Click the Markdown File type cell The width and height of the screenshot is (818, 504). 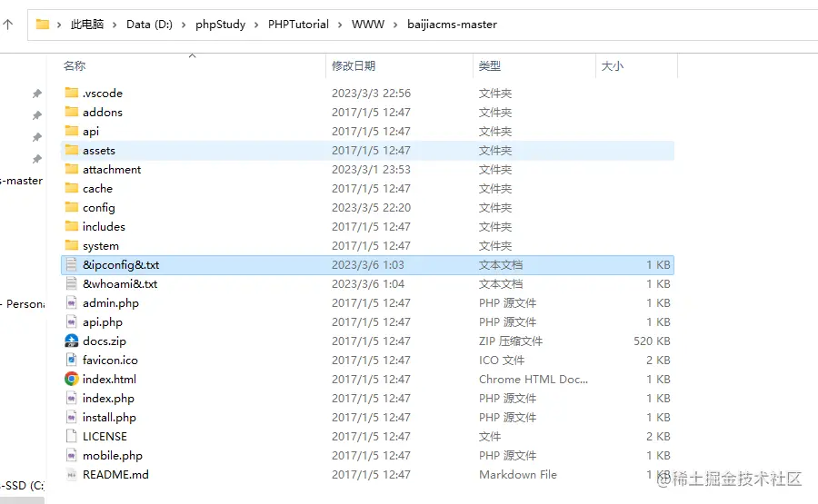tap(518, 474)
